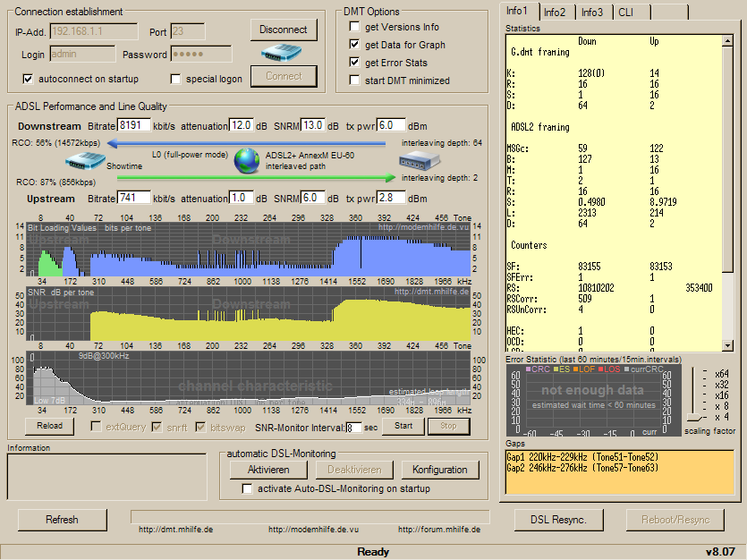Click the Password input field

point(201,54)
